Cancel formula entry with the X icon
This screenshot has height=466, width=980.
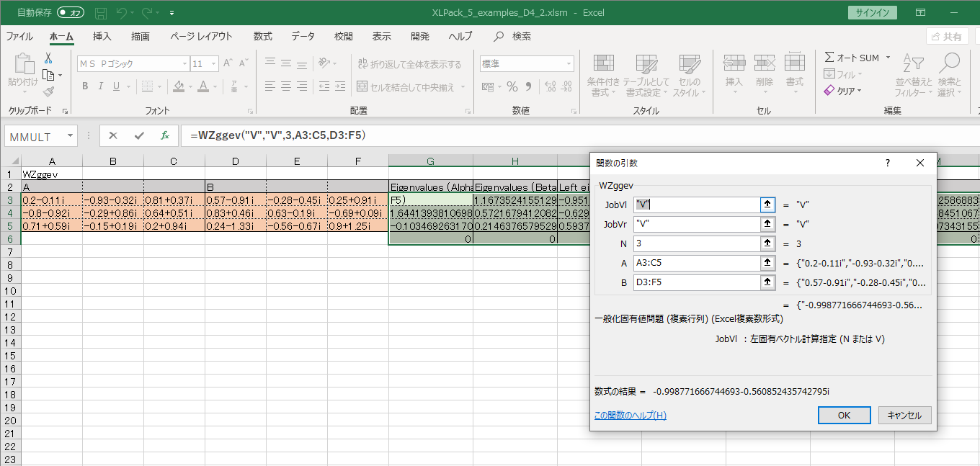coord(113,135)
